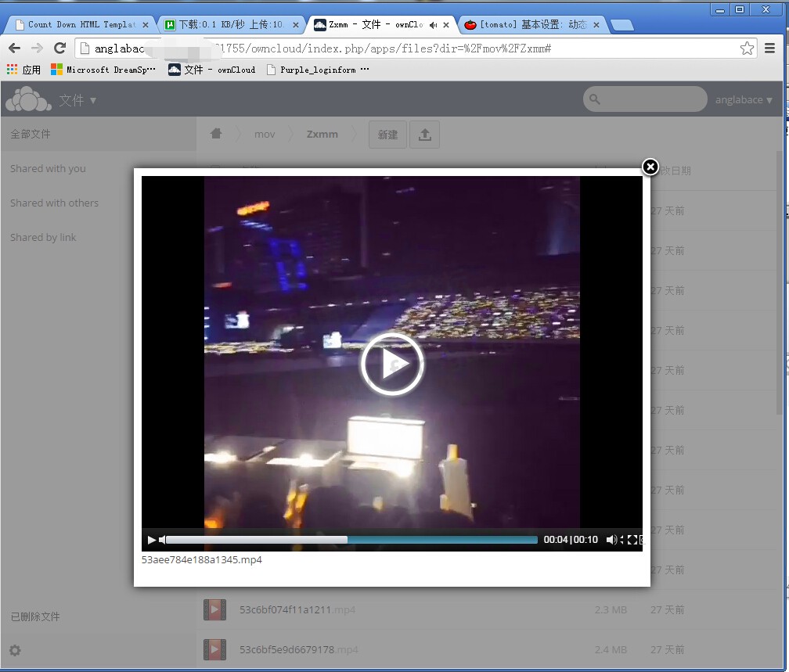Go forward in browser
Image resolution: width=789 pixels, height=672 pixels.
tap(37, 48)
